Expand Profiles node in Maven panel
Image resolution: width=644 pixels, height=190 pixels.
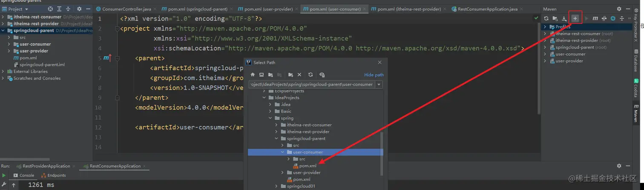(545, 27)
